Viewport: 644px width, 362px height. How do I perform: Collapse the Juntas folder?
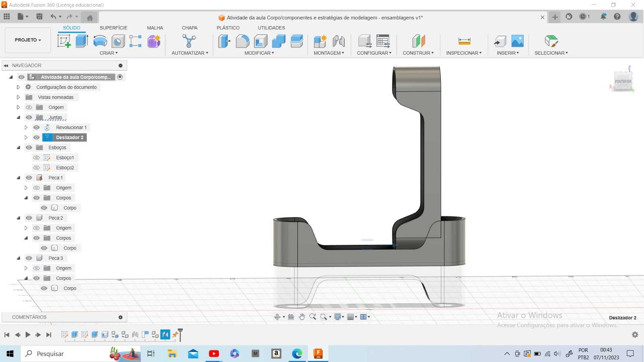(19, 117)
